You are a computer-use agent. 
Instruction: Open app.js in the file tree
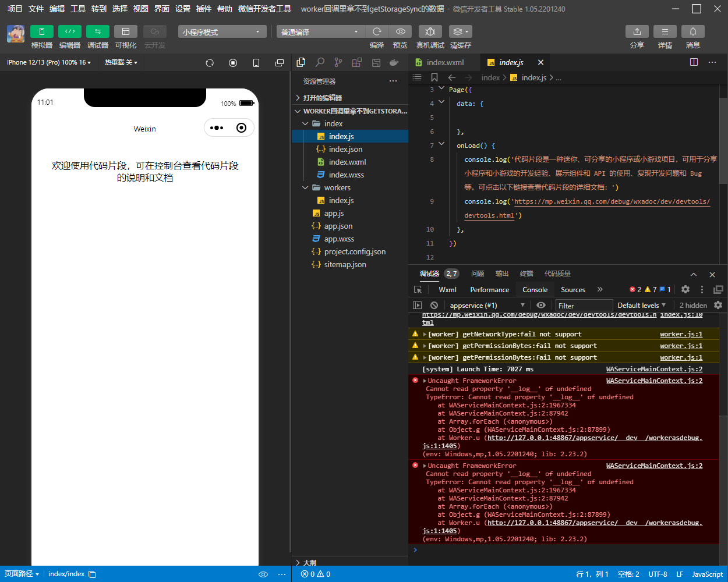[x=350, y=213]
